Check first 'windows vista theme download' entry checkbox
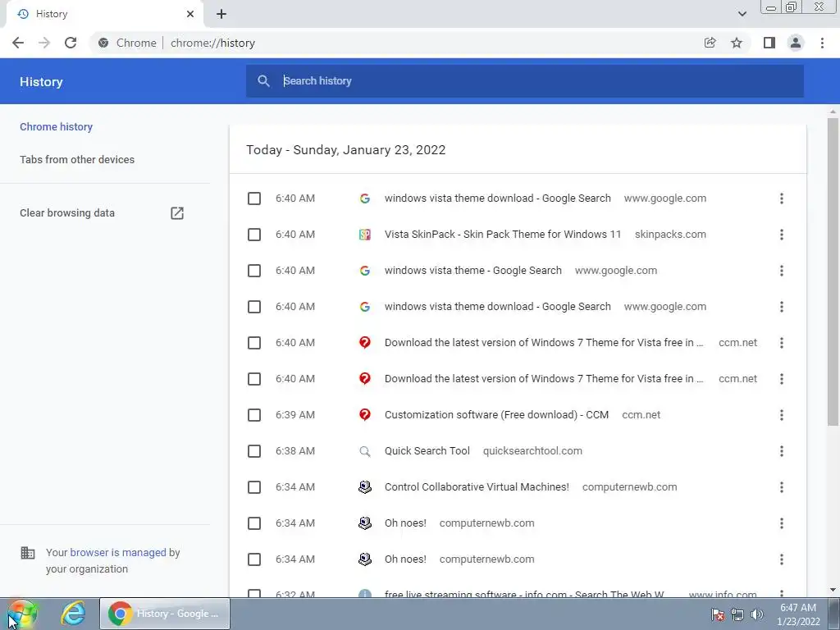The height and width of the screenshot is (630, 840). pos(254,199)
